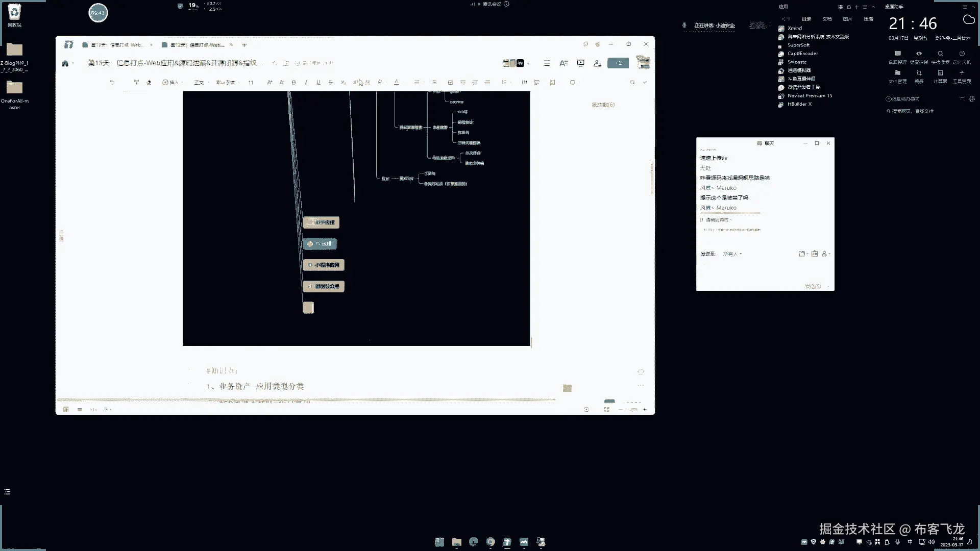Click the font color icon
The image size is (980, 551).
(x=397, y=82)
